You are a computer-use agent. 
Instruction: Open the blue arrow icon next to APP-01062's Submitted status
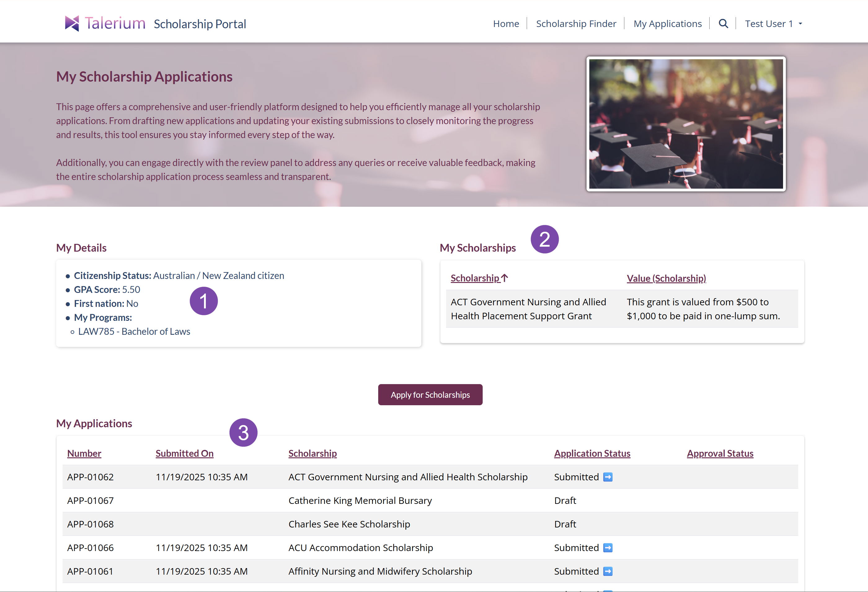pyautogui.click(x=608, y=477)
